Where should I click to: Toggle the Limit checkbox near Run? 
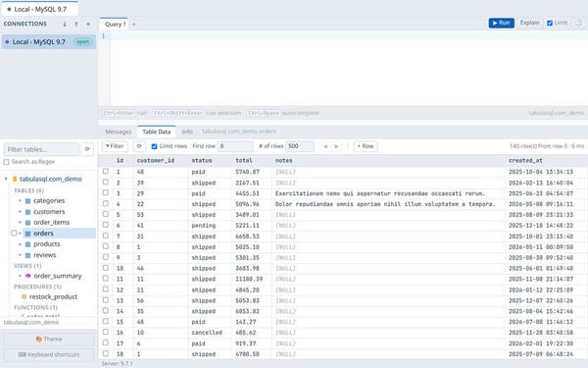[550, 23]
